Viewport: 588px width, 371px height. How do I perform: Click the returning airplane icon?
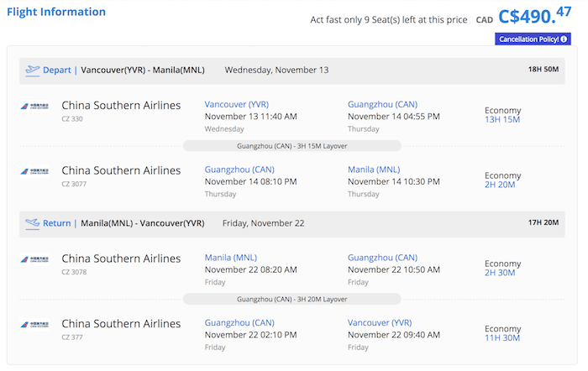32,224
